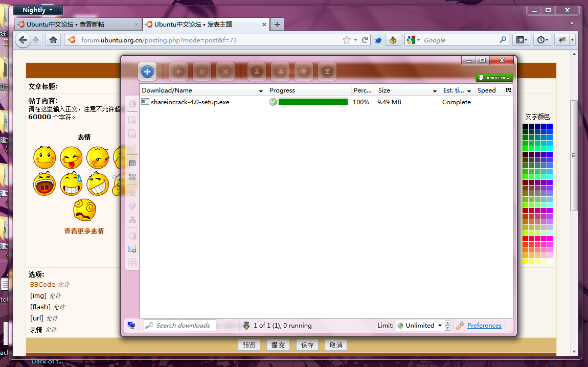Click the Move to bottom toolbar button

pyautogui.click(x=327, y=72)
